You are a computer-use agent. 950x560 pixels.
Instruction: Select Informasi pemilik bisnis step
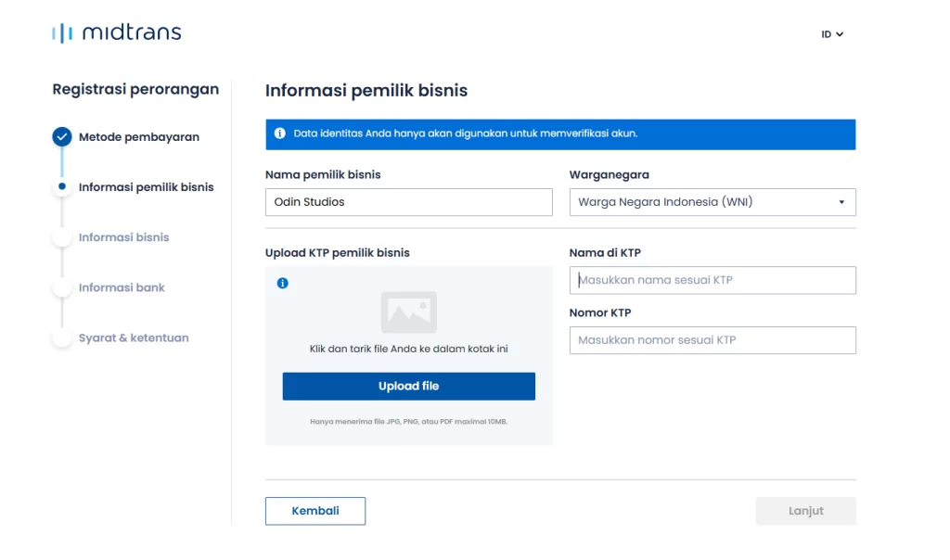(x=146, y=187)
